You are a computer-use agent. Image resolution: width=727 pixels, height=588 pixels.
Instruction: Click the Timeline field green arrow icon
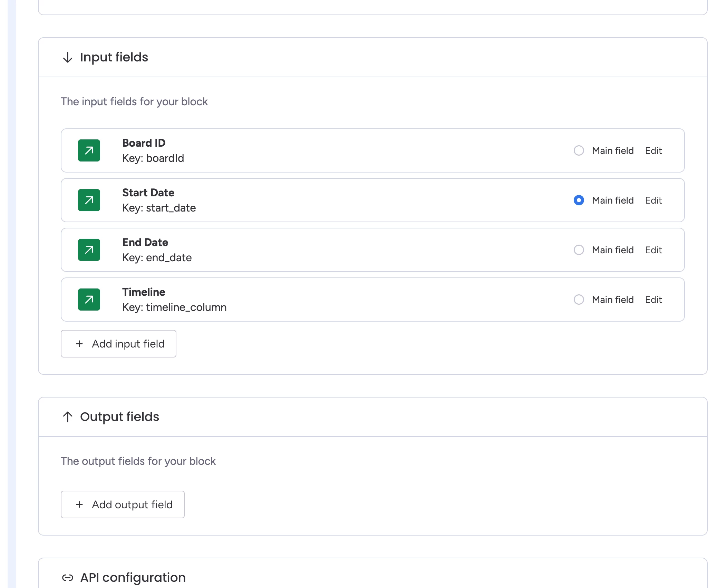pyautogui.click(x=89, y=300)
